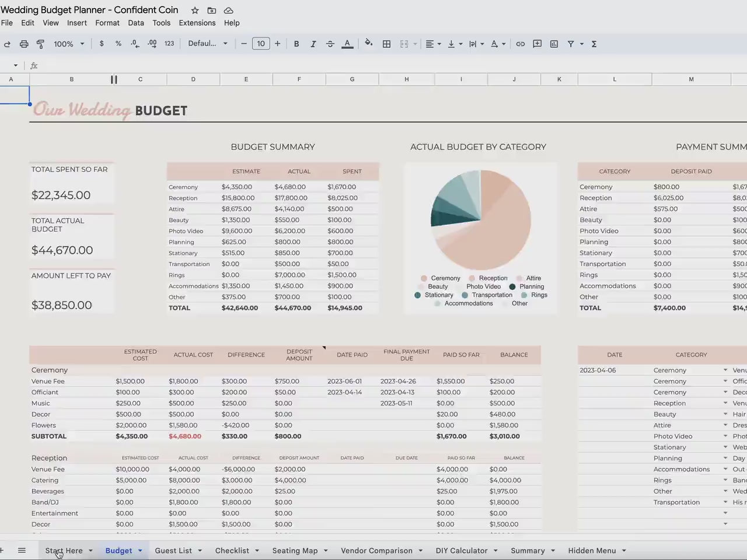Open the Extensions menu
Viewport: 747px width, 560px height.
point(197,23)
